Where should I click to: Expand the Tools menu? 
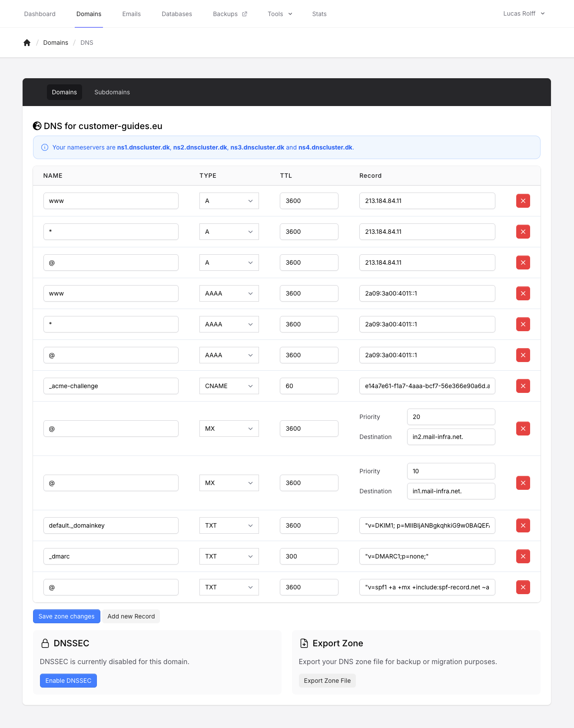click(280, 14)
